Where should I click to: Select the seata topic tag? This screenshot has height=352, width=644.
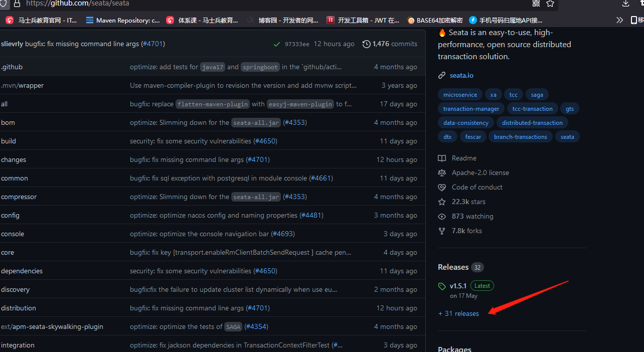tap(567, 137)
